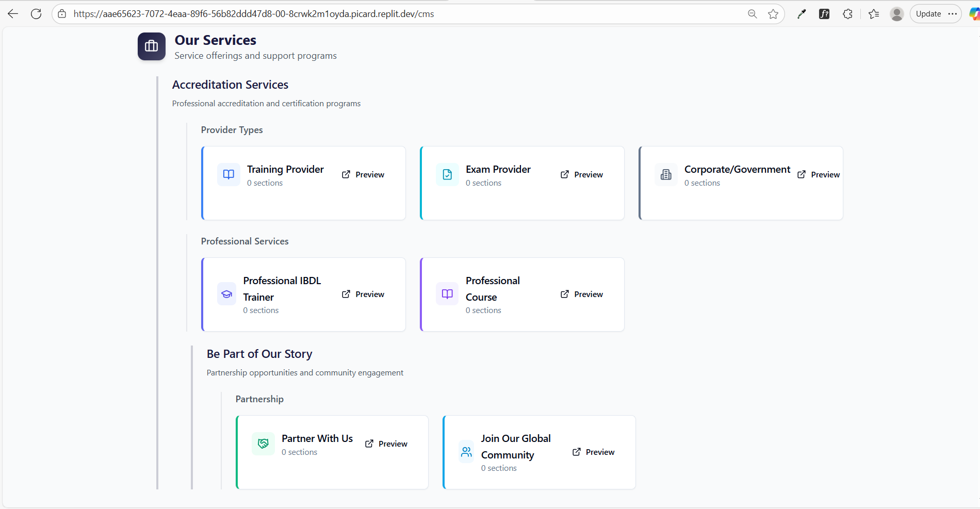The image size is (980, 509).
Task: Click the browser Update button
Action: coord(928,14)
